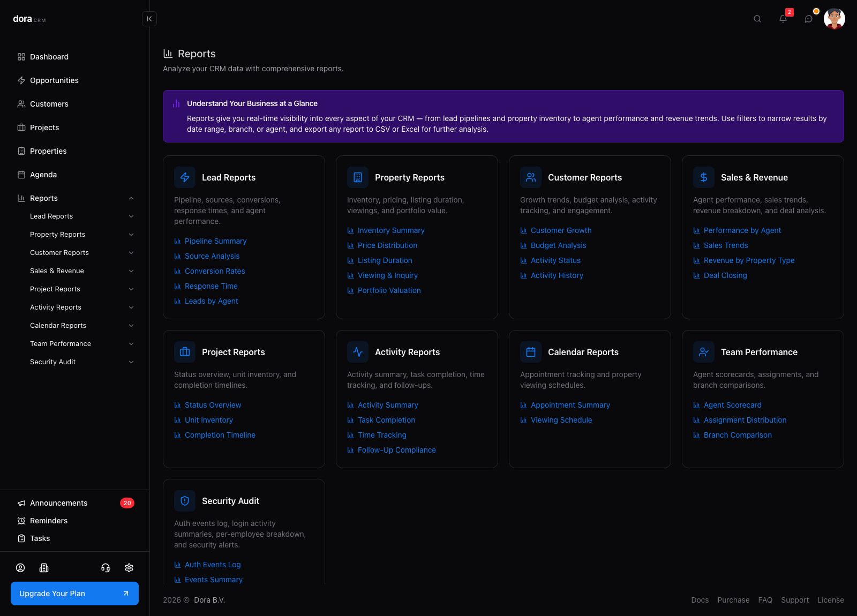
Task: Collapse the Reports section in sidebar
Action: [x=131, y=198]
